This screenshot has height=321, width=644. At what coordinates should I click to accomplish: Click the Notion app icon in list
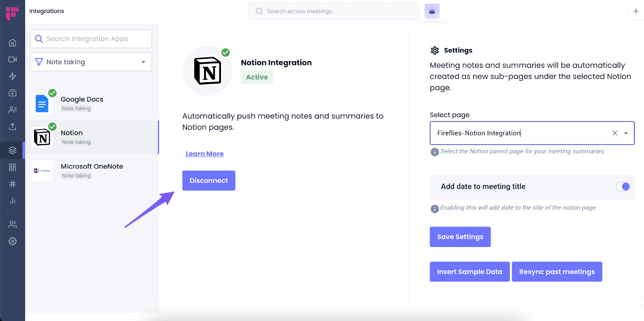click(42, 137)
